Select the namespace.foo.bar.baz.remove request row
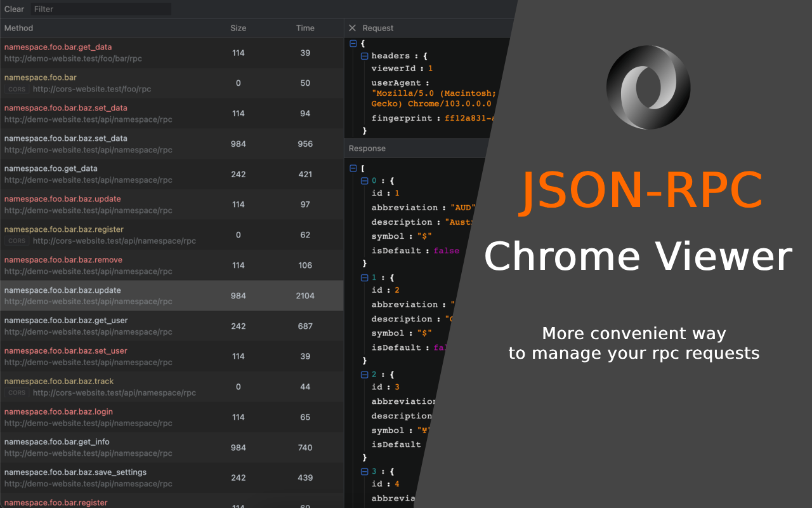Viewport: 812px width, 508px height. click(172, 265)
